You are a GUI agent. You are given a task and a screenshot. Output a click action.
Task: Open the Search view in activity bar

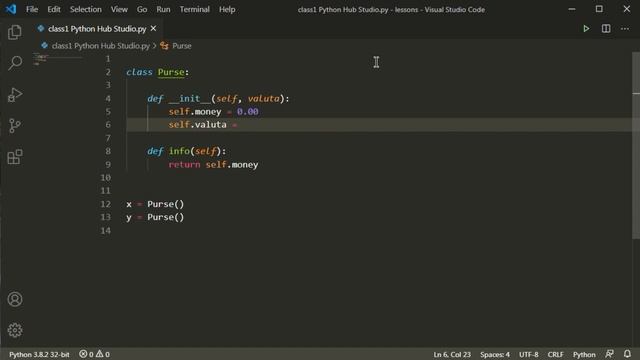[x=15, y=63]
